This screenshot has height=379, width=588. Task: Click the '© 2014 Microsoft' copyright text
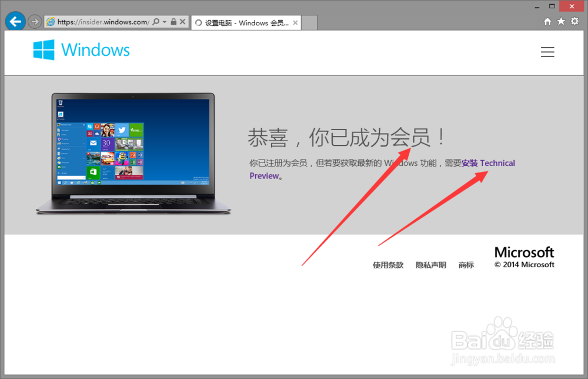pos(524,265)
